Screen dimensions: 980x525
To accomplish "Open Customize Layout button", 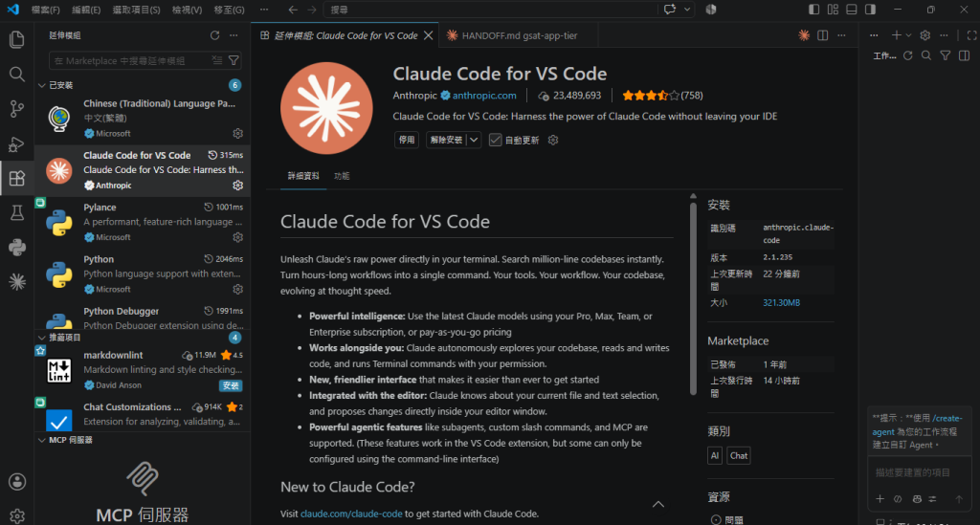I will [833, 10].
